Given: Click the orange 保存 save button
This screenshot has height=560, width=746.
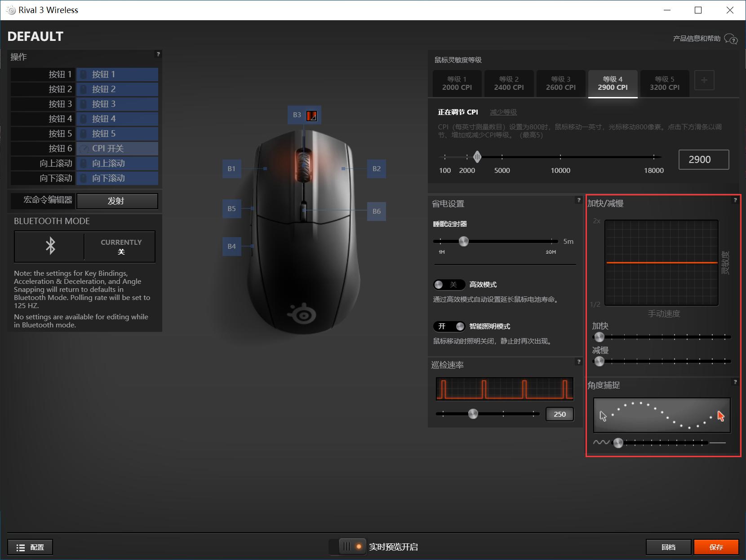Looking at the screenshot, I should point(716,547).
